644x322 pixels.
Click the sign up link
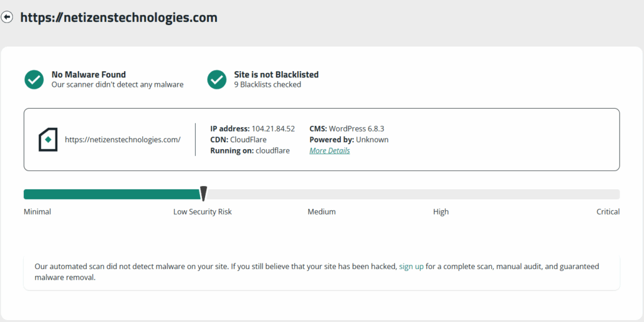pyautogui.click(x=411, y=267)
